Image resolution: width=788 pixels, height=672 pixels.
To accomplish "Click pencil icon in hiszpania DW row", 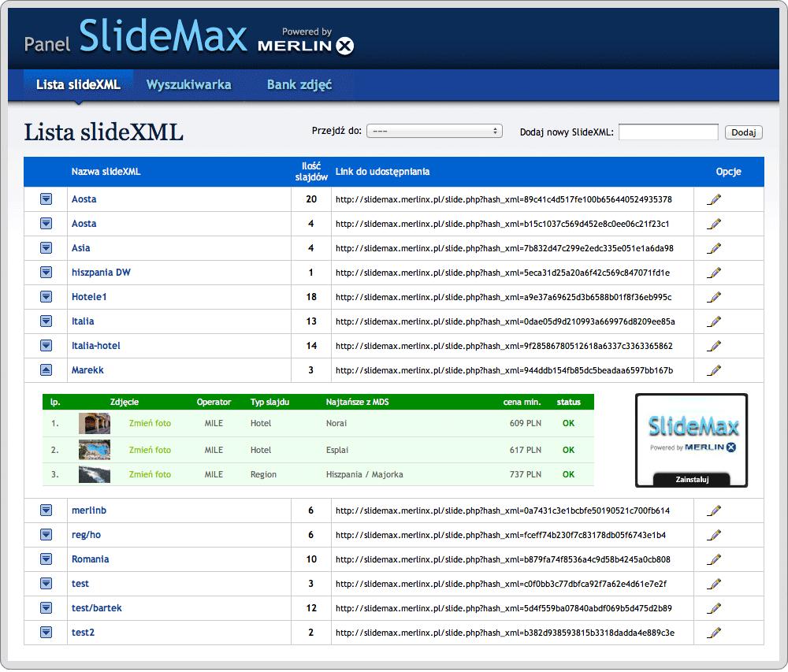I will pos(714,273).
